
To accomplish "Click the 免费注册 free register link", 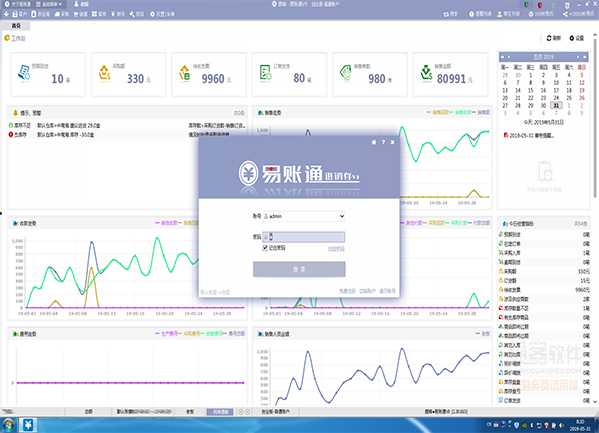I will [x=347, y=291].
